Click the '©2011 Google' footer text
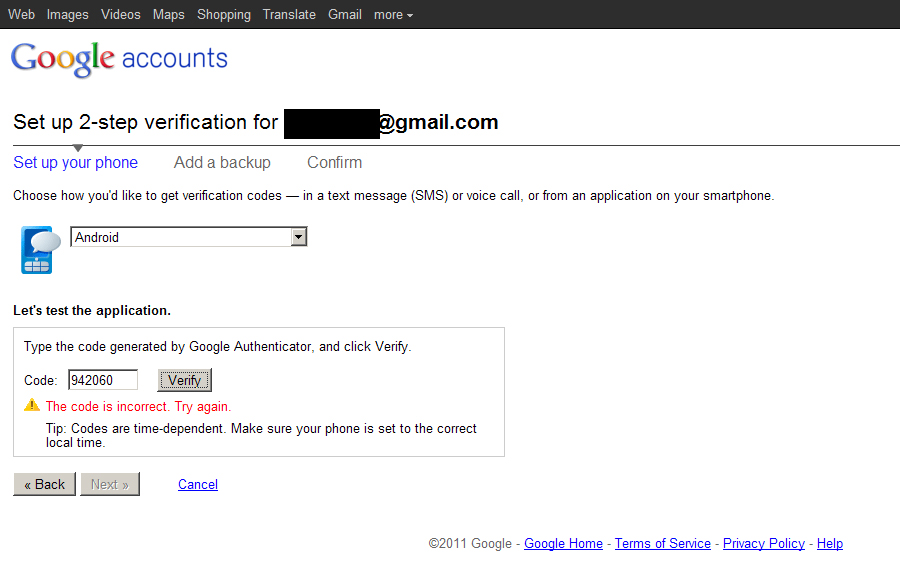Screen dimensions: 900x575 [x=470, y=543]
